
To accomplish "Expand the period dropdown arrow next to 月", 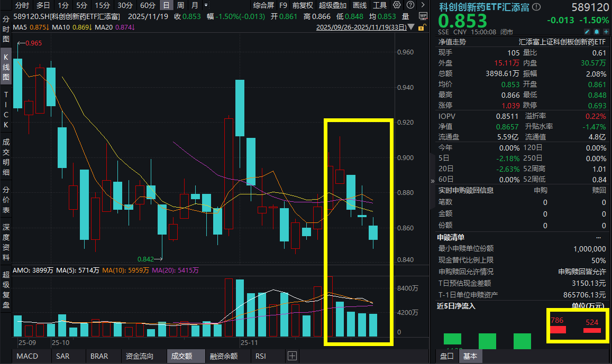I will (x=206, y=5).
